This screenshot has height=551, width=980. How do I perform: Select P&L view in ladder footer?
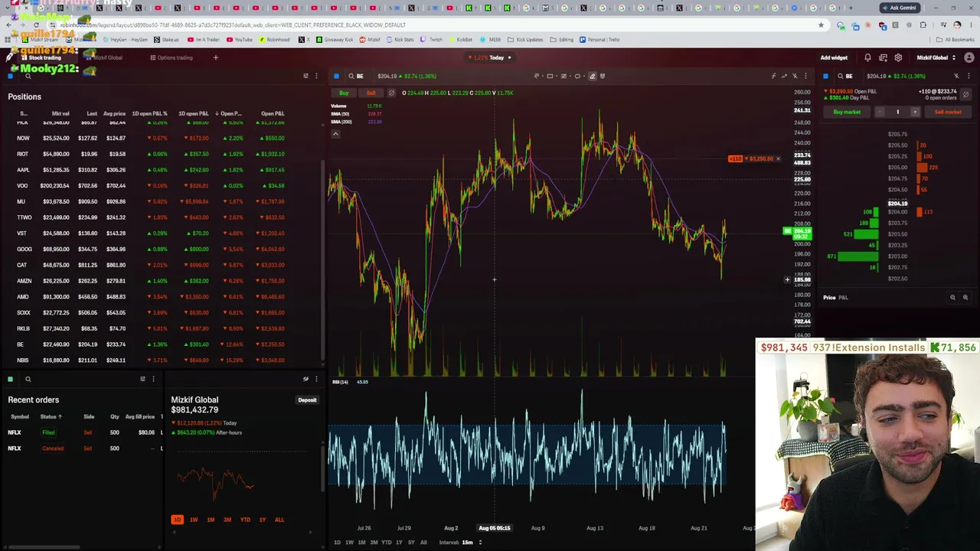843,297
